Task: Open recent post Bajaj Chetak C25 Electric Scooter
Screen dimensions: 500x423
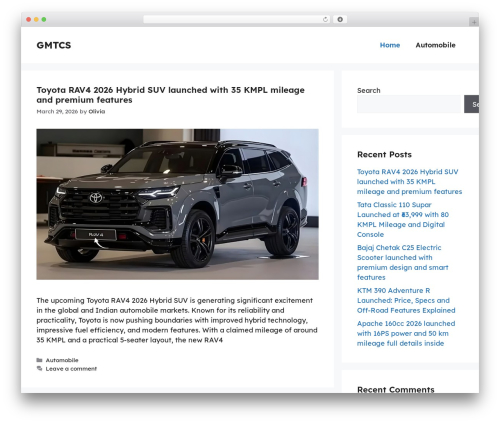Action: click(x=402, y=262)
